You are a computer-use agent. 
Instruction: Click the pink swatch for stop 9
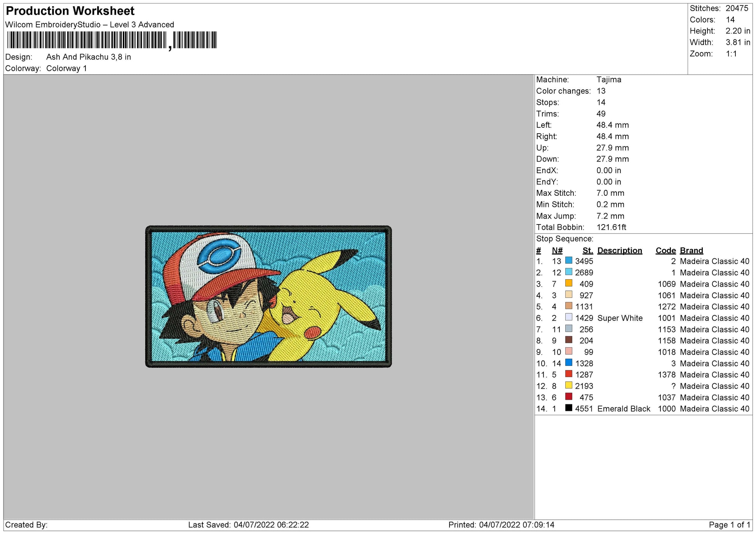pos(568,351)
